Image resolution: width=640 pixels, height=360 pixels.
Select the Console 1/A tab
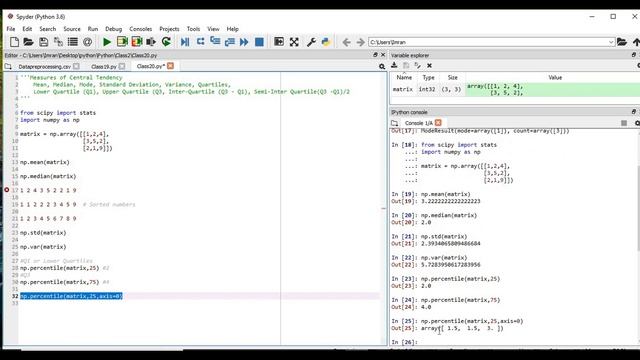[x=418, y=123]
